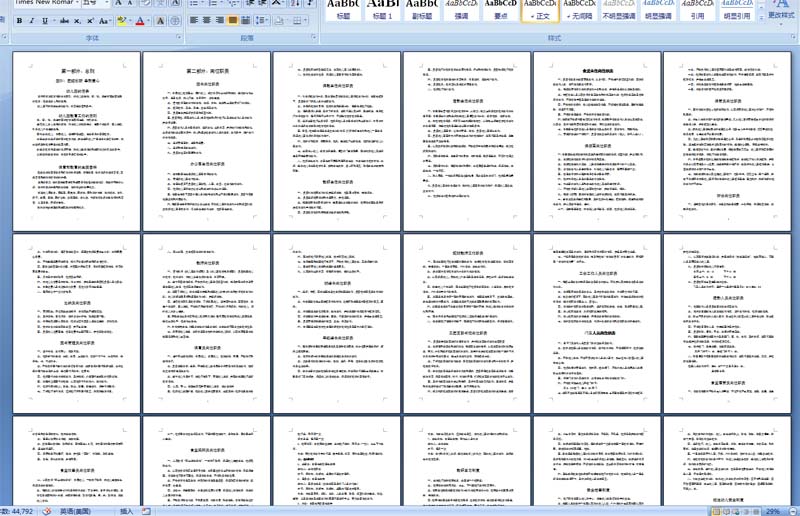Viewport: 800px width, 516px height.
Task: Toggle bold formatting
Action: [x=19, y=21]
